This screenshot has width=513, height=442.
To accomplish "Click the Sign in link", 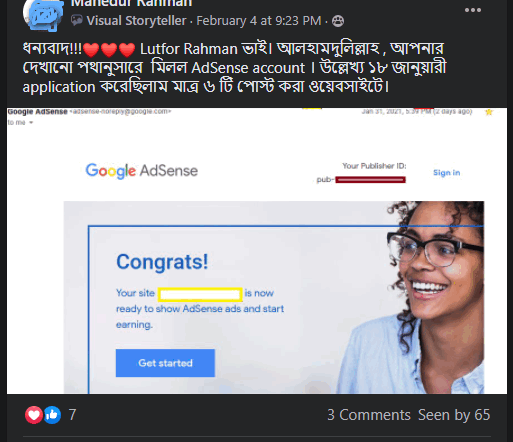I will tap(446, 173).
